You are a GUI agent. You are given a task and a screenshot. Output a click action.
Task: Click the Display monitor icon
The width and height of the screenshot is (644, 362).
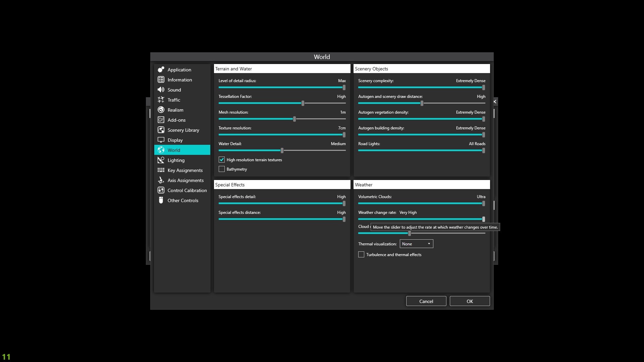(161, 140)
